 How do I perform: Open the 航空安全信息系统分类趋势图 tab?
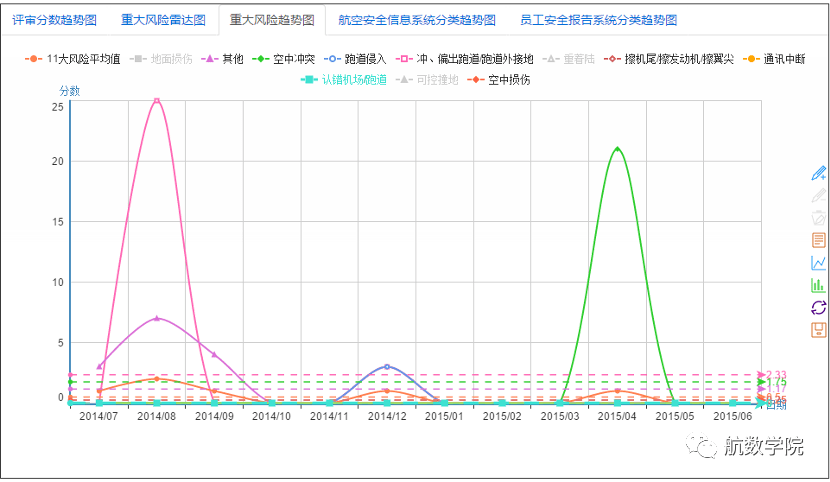click(x=417, y=20)
